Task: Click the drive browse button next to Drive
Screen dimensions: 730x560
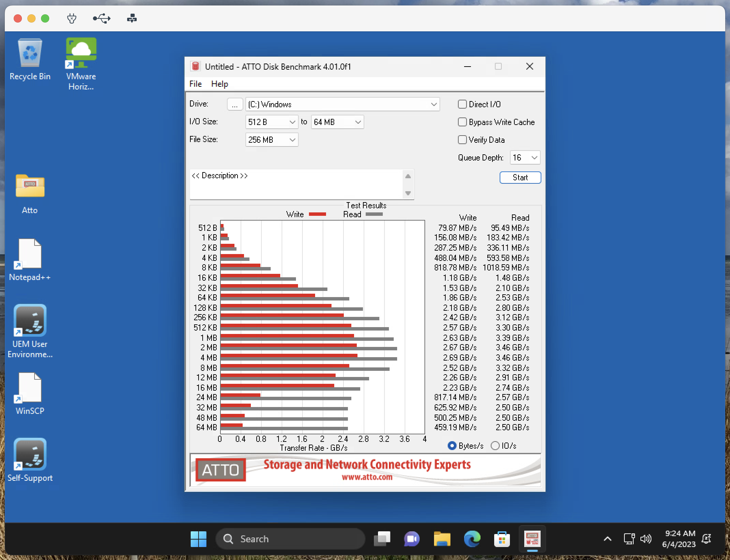Action: pyautogui.click(x=235, y=104)
